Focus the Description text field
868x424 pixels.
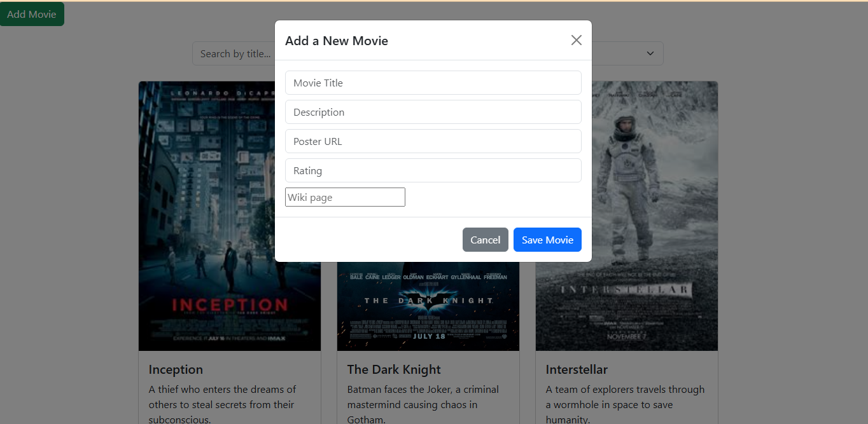(433, 112)
